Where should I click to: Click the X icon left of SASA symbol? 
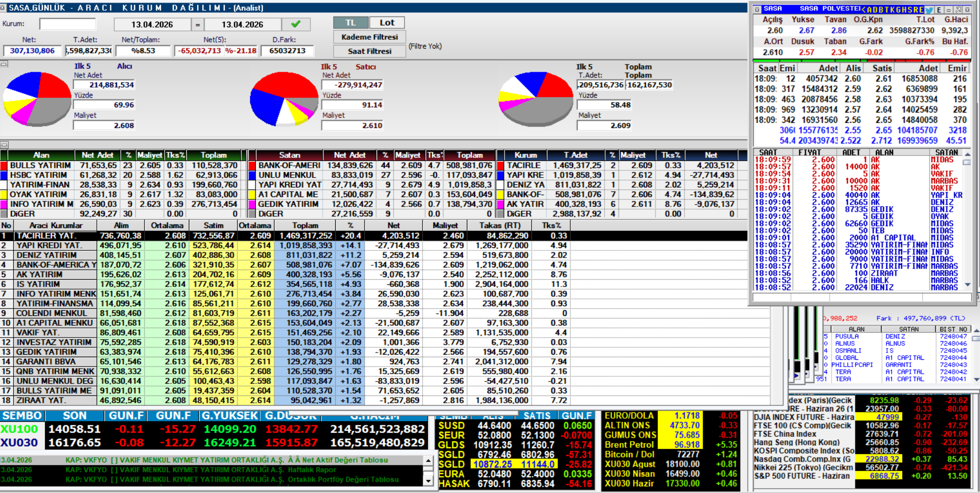757,9
